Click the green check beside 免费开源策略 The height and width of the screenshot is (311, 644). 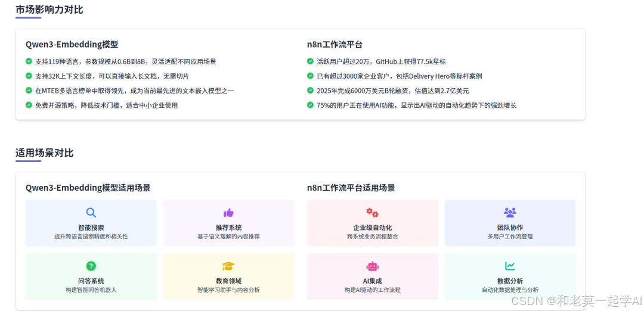pyautogui.click(x=29, y=105)
